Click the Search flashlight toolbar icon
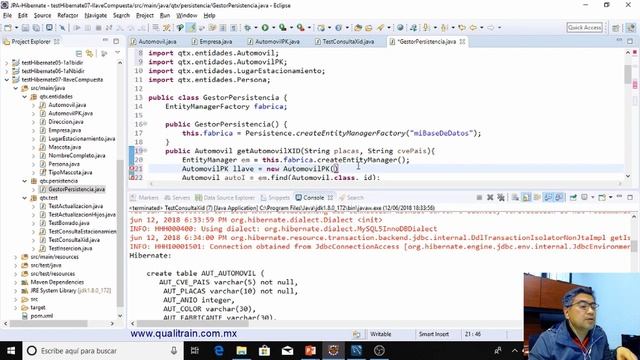Viewport: 640px width, 360px height. click(x=380, y=28)
